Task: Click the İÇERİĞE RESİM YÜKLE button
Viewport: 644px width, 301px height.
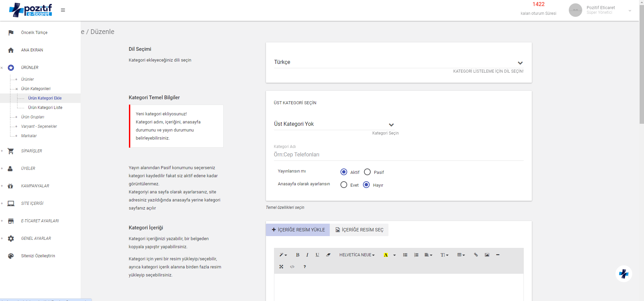Action: click(298, 230)
